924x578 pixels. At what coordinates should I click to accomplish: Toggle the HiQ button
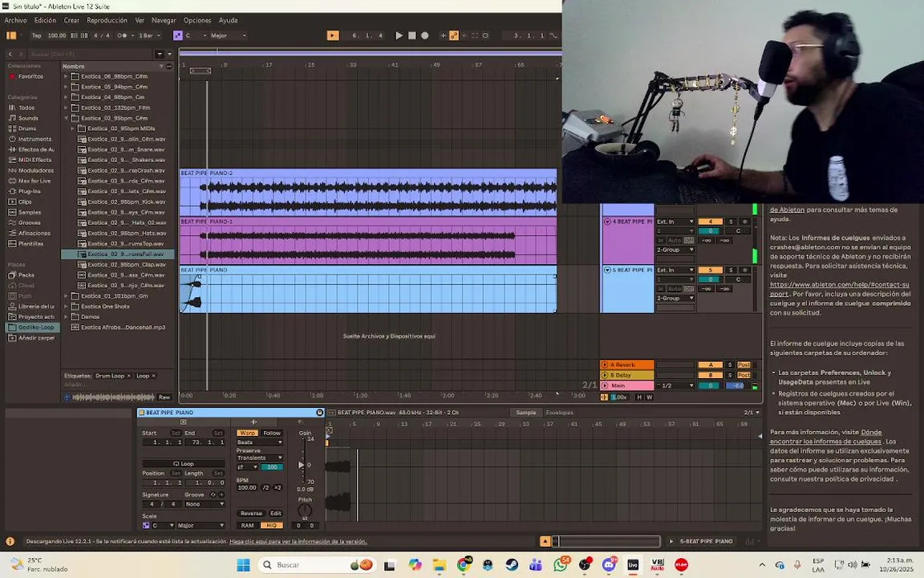click(272, 525)
